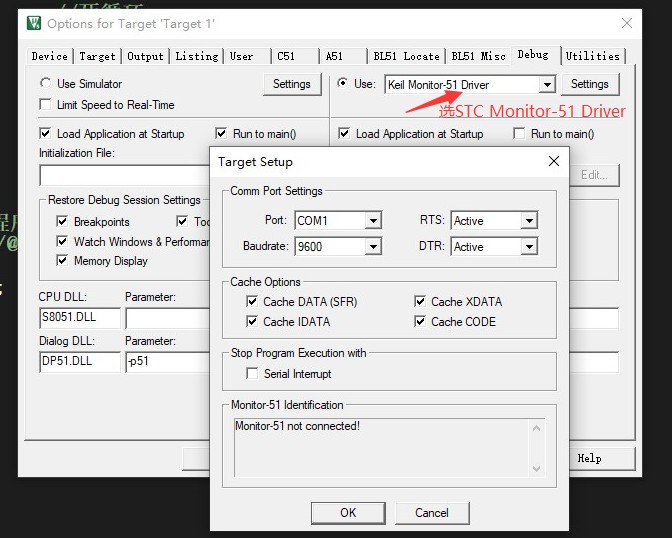
Task: Click the Help button
Action: point(602,458)
